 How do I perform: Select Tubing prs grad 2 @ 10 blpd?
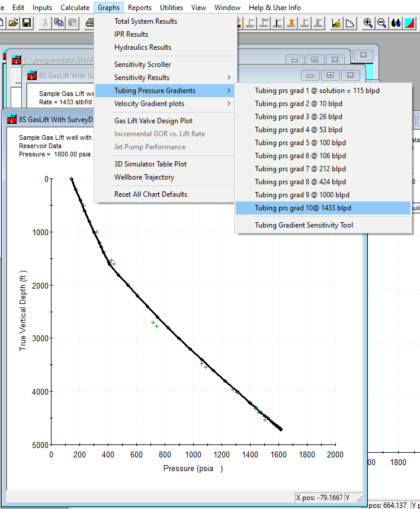323,104
